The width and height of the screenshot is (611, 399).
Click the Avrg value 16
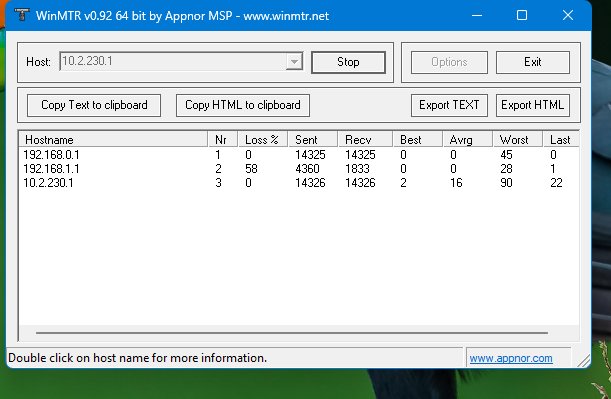456,183
